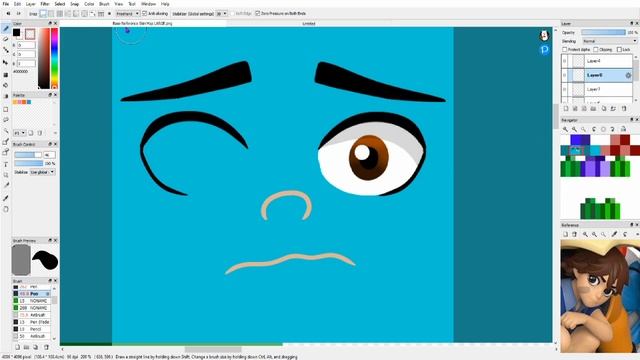Screen dimensions: 640x360
Task: Add a new brush from the Brush panel
Action: pyautogui.click(x=17, y=347)
